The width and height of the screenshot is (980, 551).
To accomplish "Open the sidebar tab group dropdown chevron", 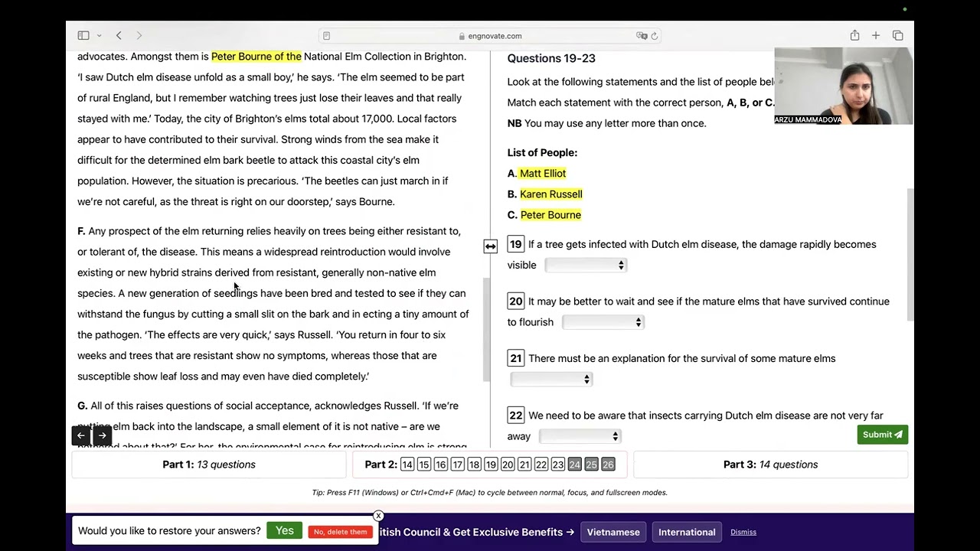I will (99, 36).
